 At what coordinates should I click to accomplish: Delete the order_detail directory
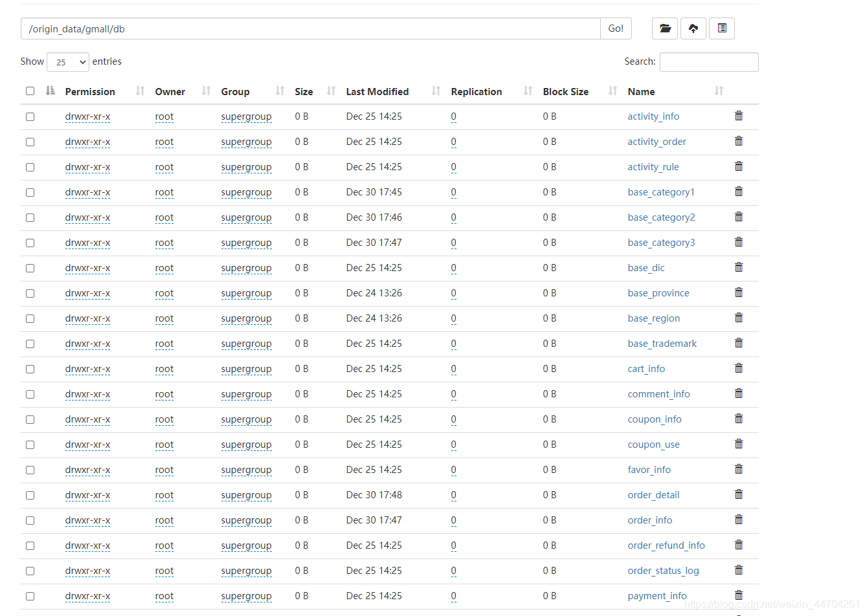click(739, 494)
